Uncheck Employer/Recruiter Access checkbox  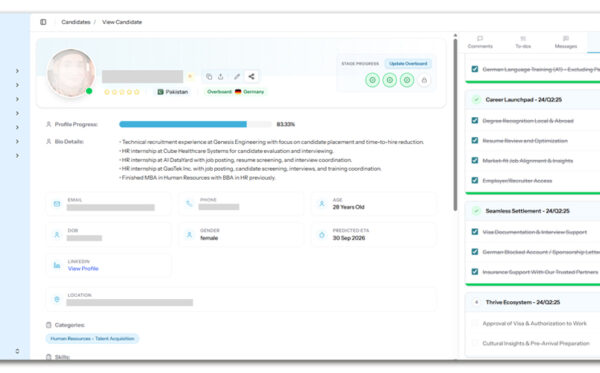(475, 180)
